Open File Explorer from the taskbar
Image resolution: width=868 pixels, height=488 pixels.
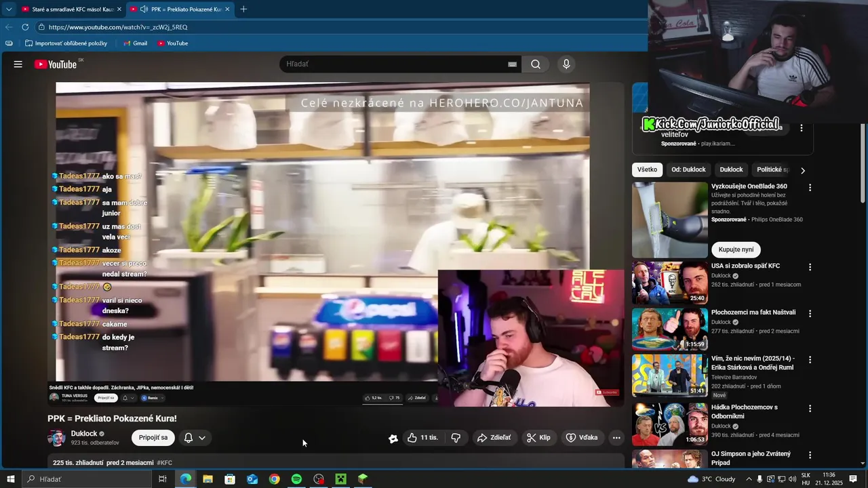coord(208,479)
